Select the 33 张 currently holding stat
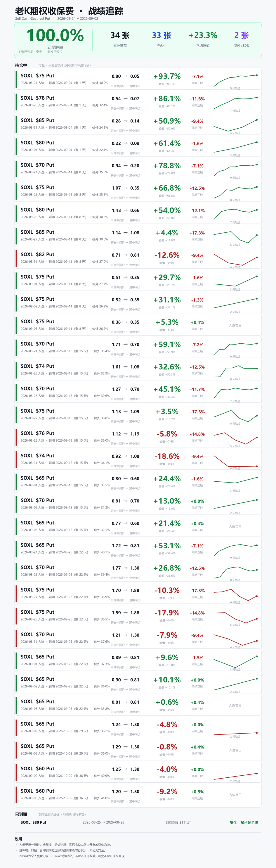The image size is (276, 868). tap(162, 35)
